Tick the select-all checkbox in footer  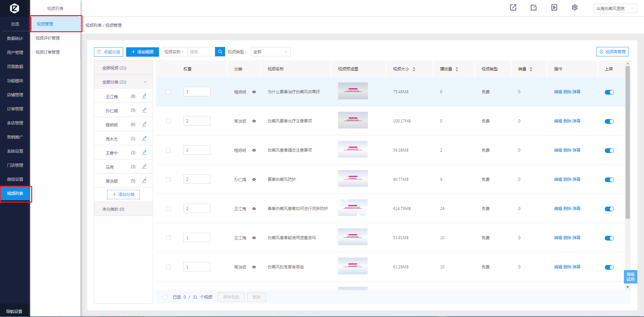[x=165, y=297]
